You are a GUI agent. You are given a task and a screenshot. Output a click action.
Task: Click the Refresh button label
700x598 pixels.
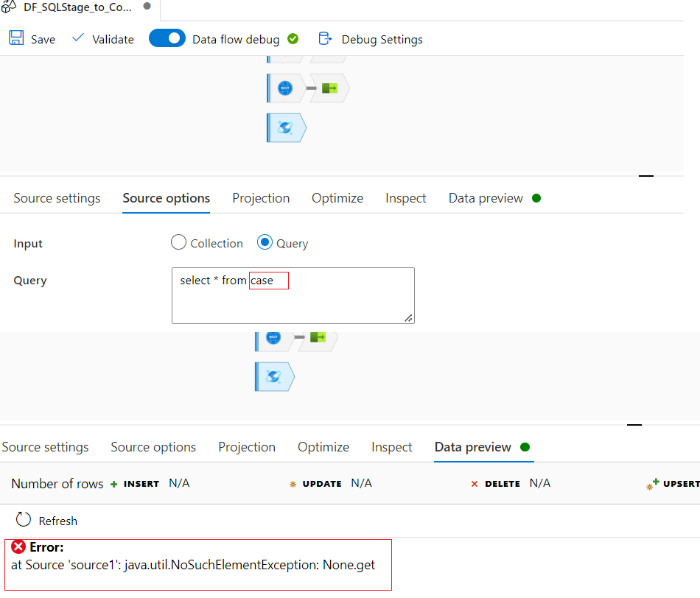[x=58, y=521]
